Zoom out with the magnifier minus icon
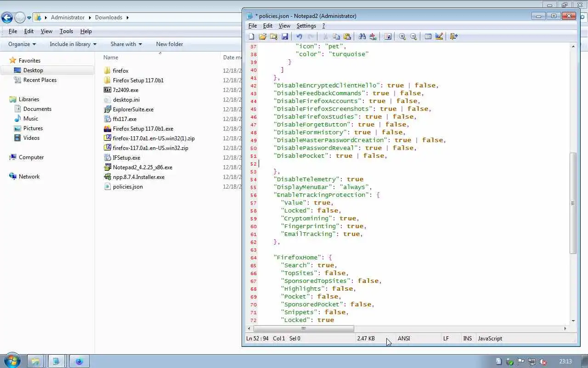The image size is (588, 368). [413, 36]
